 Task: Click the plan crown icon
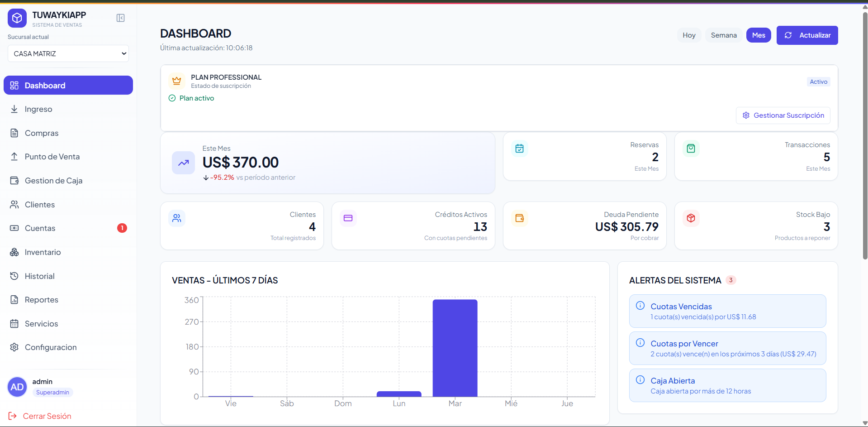click(176, 81)
